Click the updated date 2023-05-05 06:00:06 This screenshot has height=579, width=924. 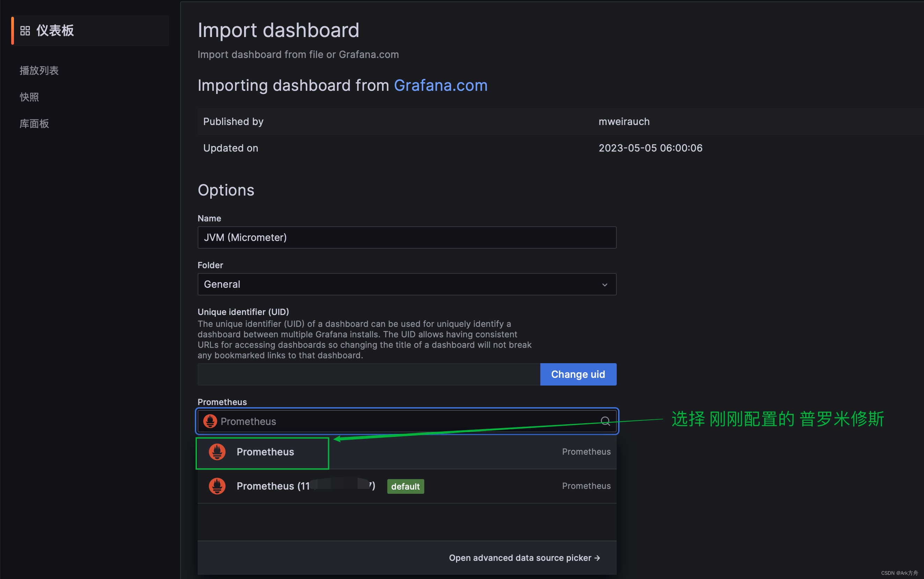[650, 148]
